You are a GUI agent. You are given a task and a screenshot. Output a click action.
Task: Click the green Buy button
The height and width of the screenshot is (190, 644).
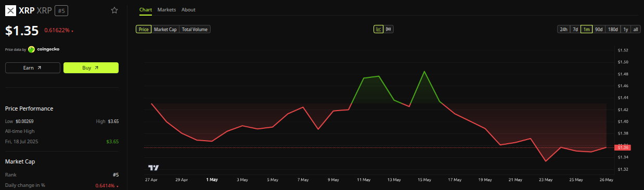91,67
